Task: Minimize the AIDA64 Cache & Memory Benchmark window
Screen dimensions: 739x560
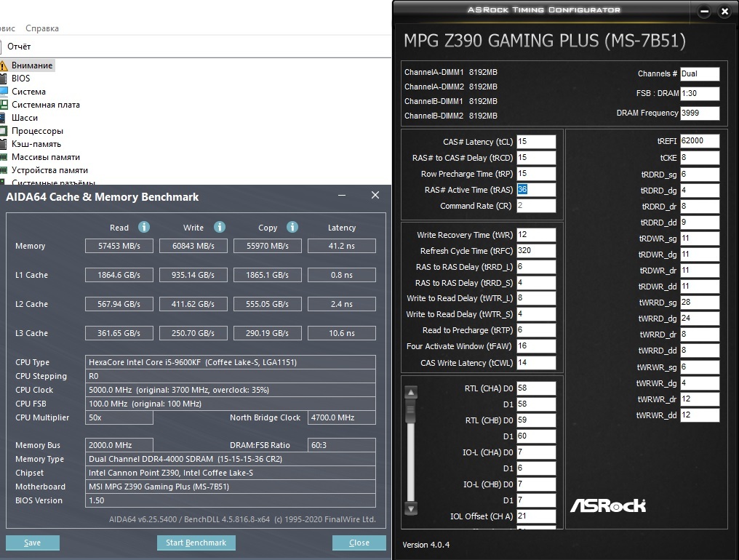Action: (x=342, y=195)
